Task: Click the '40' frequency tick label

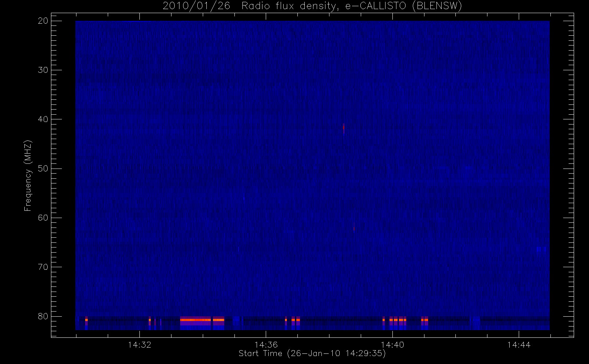Action: [43, 119]
